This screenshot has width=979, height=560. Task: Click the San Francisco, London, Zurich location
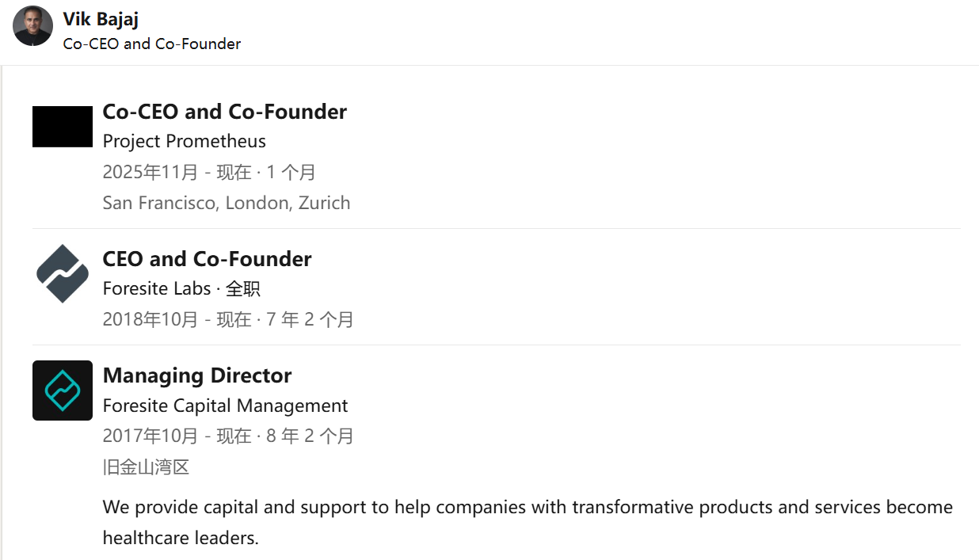pyautogui.click(x=226, y=203)
